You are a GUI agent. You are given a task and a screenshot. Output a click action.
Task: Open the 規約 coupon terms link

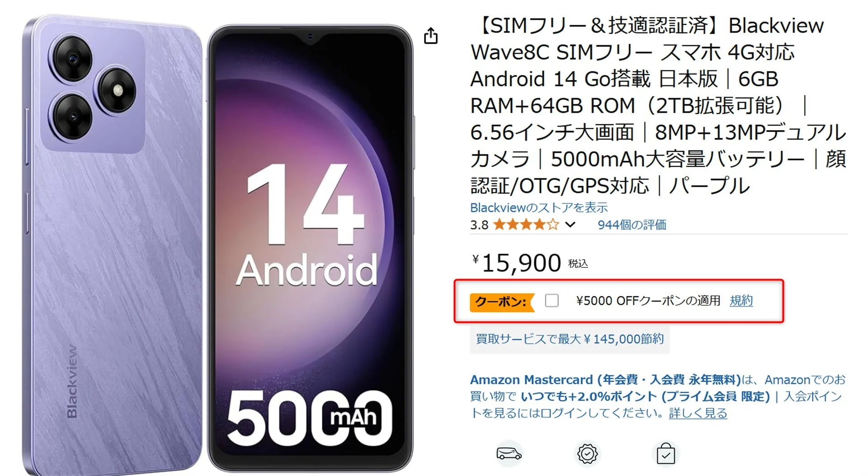(741, 301)
